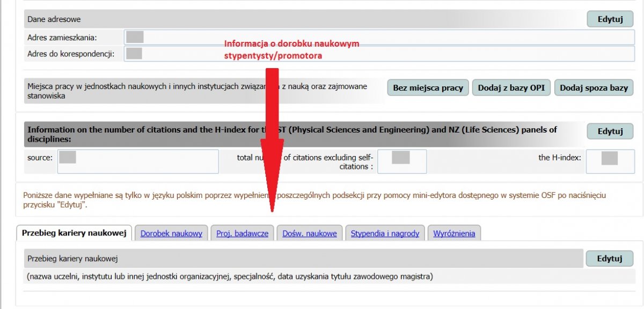This screenshot has width=644, height=309.
Task: Select the Wyróżnienia tab
Action: point(454,233)
